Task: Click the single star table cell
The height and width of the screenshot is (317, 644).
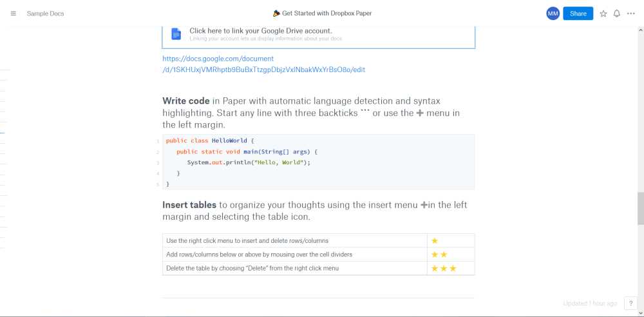Action: click(x=451, y=240)
